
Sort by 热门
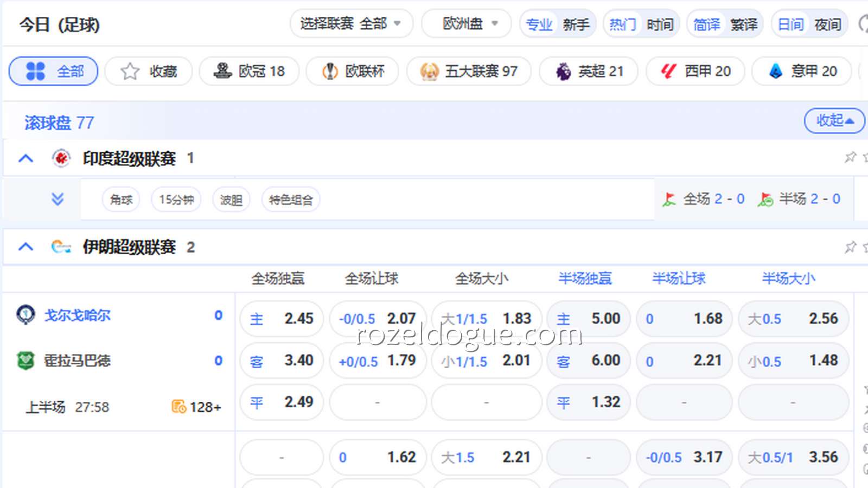pyautogui.click(x=622, y=24)
